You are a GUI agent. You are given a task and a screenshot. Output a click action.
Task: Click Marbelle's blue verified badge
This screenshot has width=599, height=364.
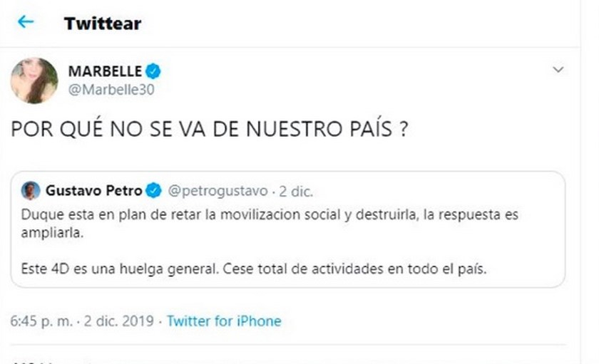[153, 71]
